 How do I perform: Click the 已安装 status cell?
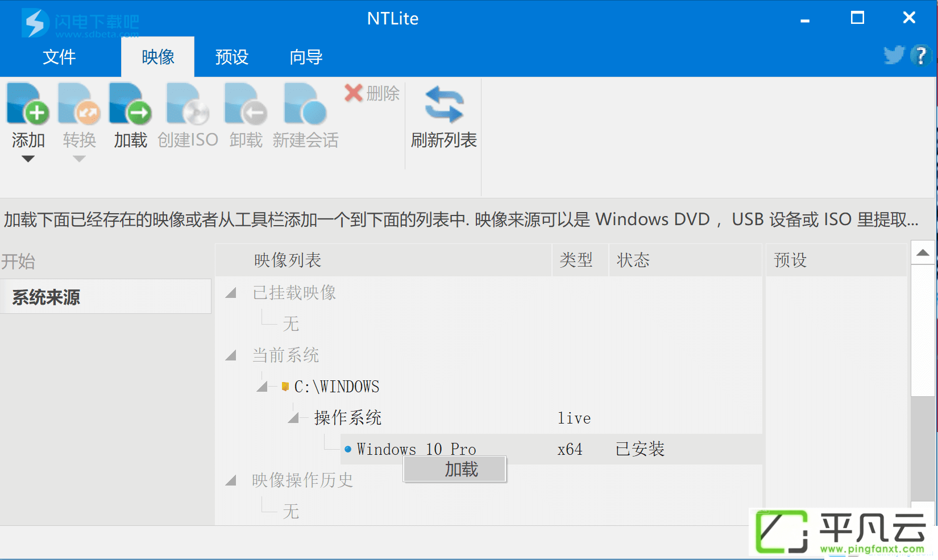tap(640, 449)
